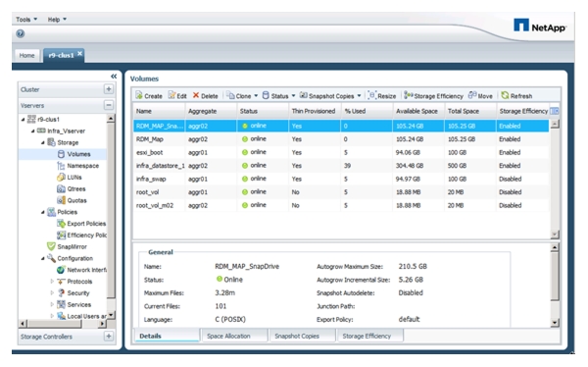
Task: Open the Status dropdown
Action: point(278,96)
